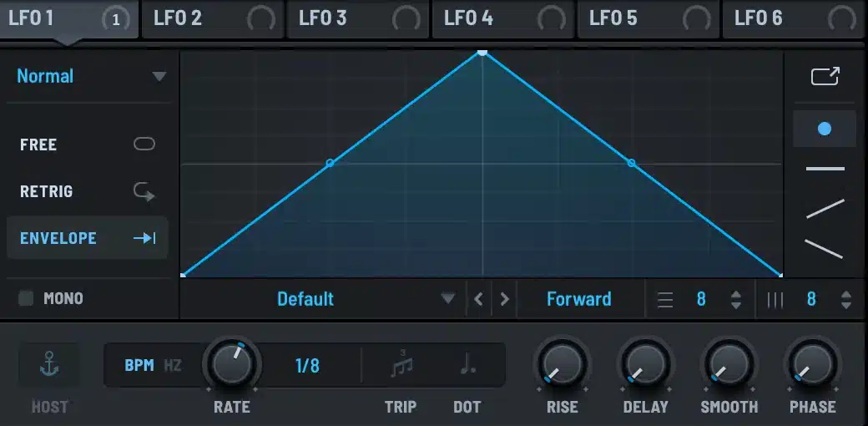Click the DELAY knob
Screen dimensions: 868x426
(645, 364)
